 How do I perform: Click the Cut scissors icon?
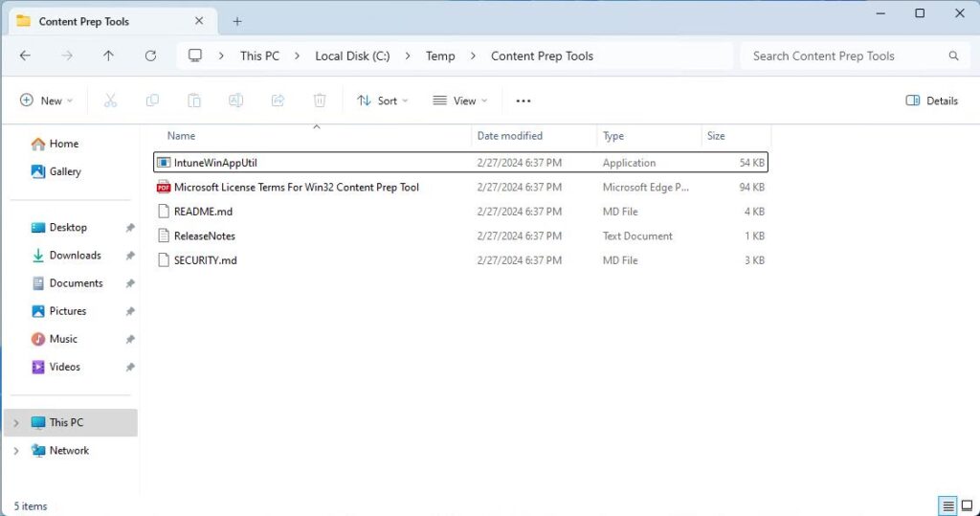pyautogui.click(x=110, y=101)
